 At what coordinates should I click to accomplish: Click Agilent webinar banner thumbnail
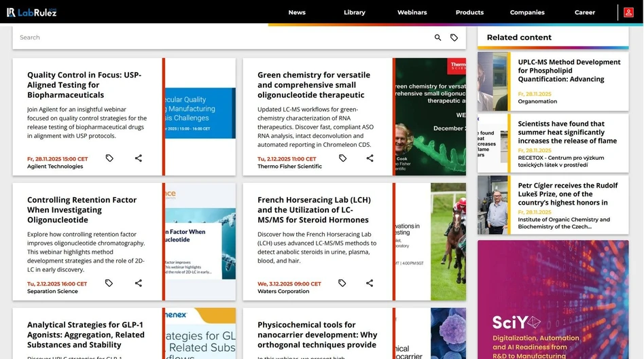point(200,116)
